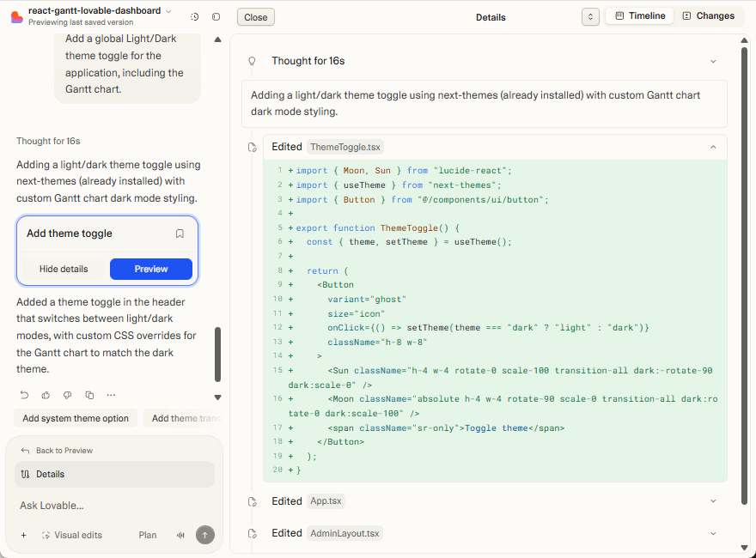Thumbs down the assistant's response
The width and height of the screenshot is (756, 558).
click(x=67, y=395)
